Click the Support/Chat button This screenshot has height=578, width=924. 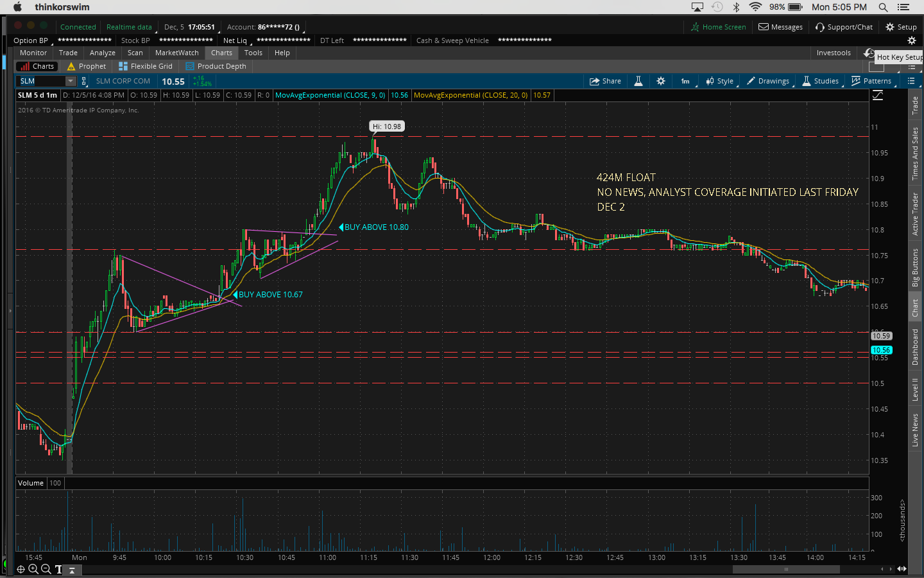(x=844, y=27)
